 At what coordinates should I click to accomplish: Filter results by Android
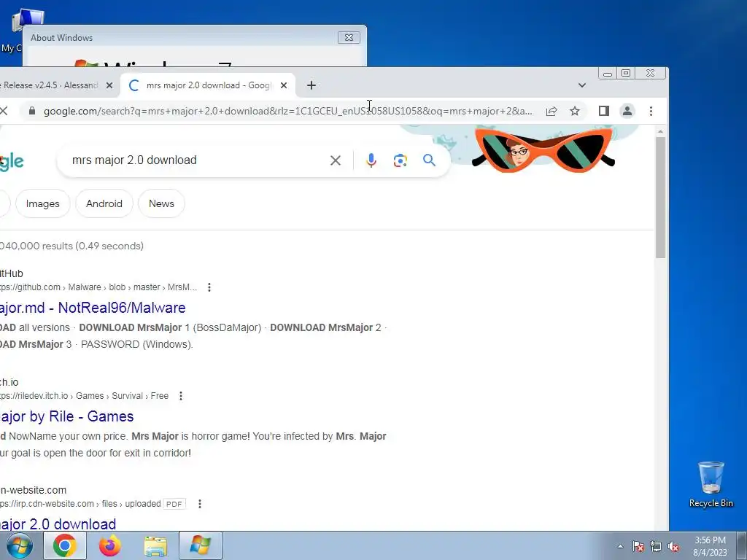point(104,204)
